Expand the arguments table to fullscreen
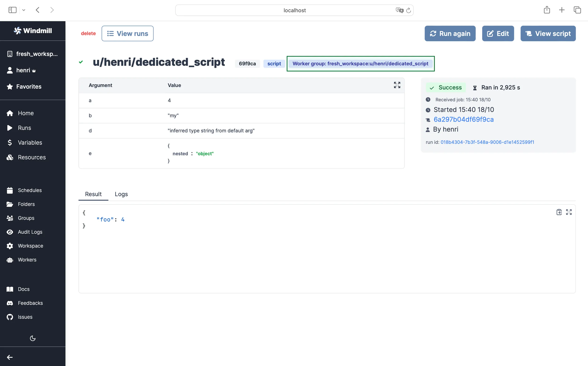 [397, 85]
